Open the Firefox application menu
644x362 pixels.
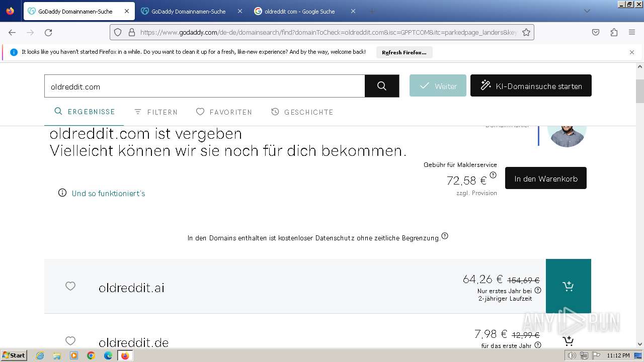632,32
